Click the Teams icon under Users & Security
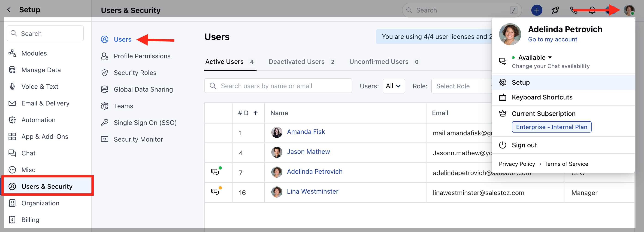The height and width of the screenshot is (232, 644). (x=105, y=106)
